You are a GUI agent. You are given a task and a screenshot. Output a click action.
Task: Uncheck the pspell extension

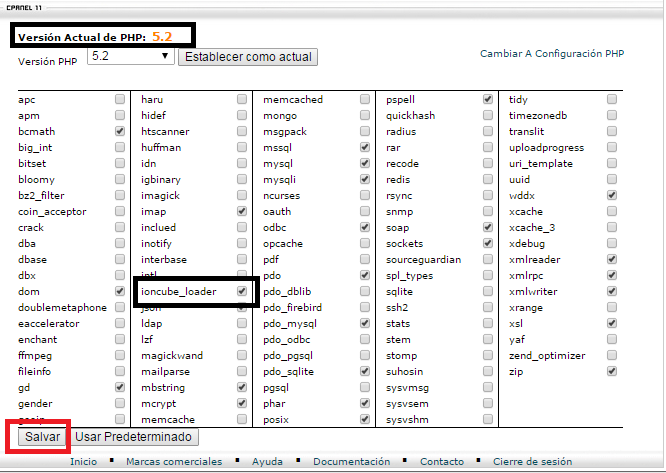click(x=488, y=99)
